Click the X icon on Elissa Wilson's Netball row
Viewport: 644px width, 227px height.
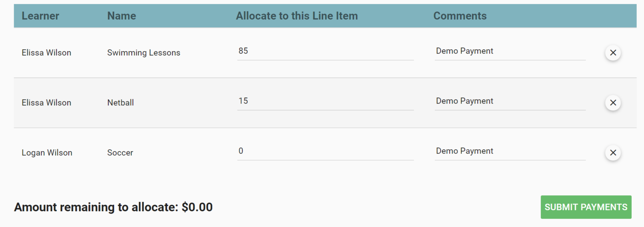click(613, 103)
